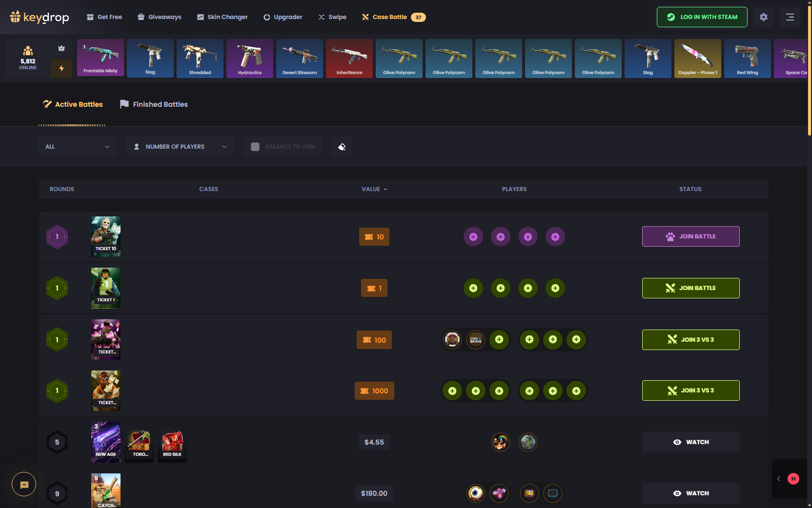Image resolution: width=812 pixels, height=508 pixels.
Task: Click the Red Wing pistol drop
Action: point(748,59)
